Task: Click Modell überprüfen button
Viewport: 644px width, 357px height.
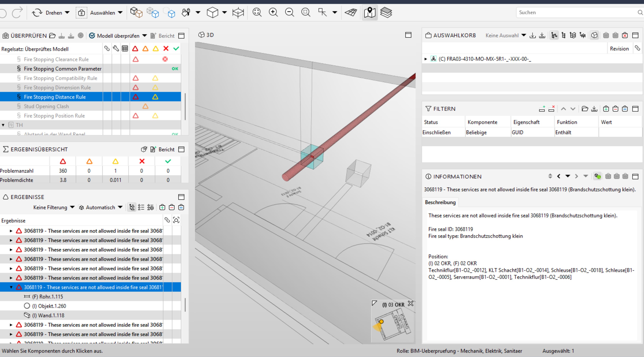Action: (x=114, y=36)
